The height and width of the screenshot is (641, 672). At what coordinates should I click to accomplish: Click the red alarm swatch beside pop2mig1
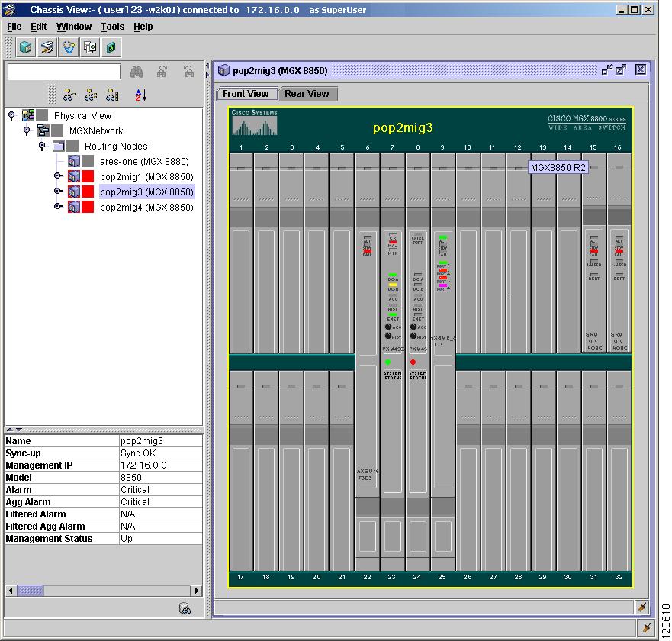[88, 176]
